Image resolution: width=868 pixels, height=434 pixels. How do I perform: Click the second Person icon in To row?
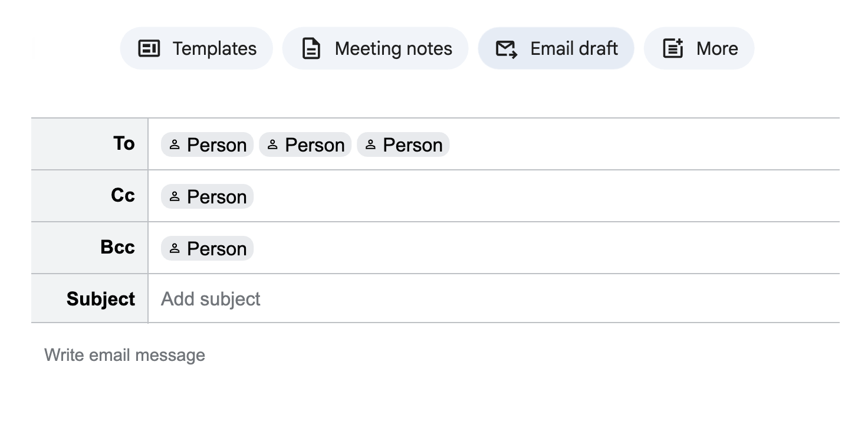coord(272,145)
